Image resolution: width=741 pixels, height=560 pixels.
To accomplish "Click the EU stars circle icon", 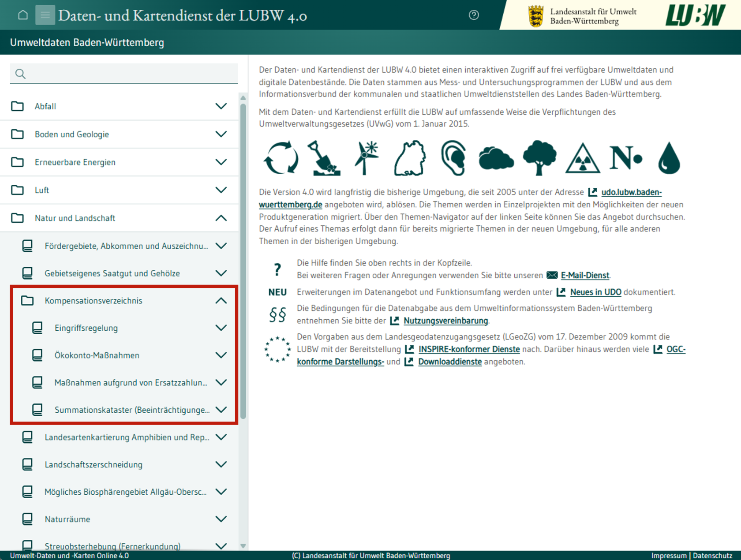I will [x=277, y=349].
